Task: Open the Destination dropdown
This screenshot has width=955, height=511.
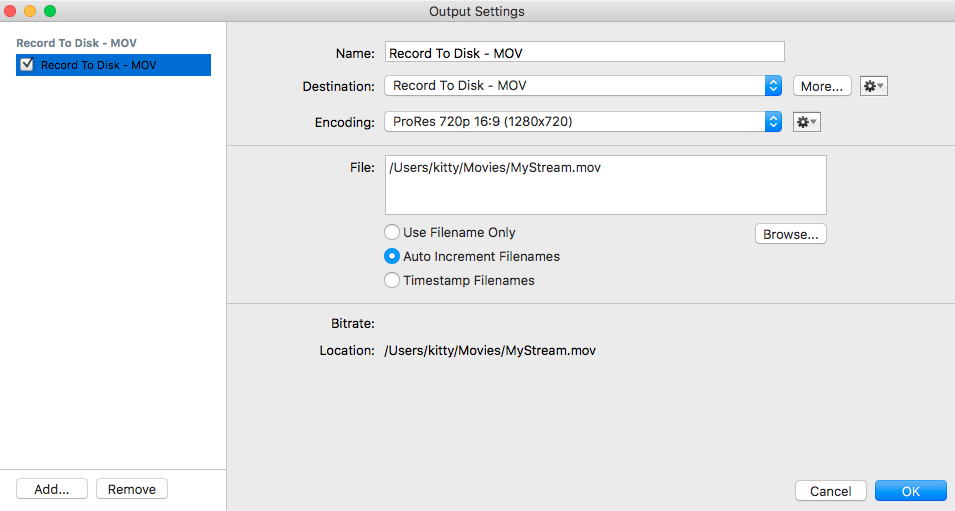Action: pyautogui.click(x=583, y=86)
